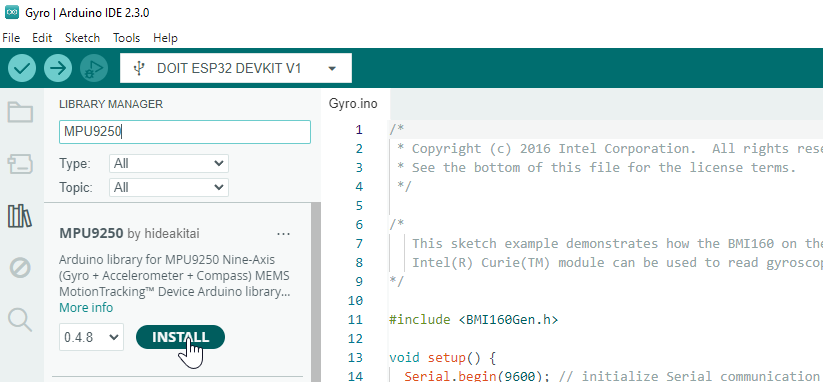This screenshot has height=382, width=823.
Task: Open the Boards Manager sidebar icon
Action: (20, 164)
